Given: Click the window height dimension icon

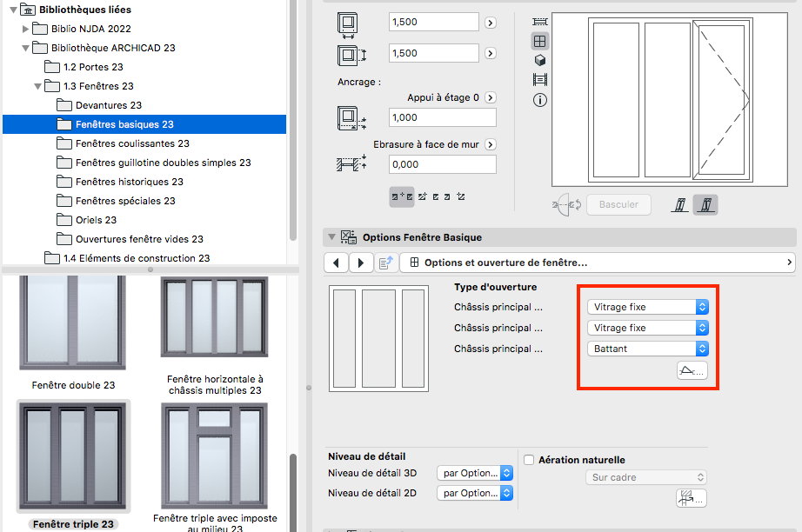Looking at the screenshot, I should click(x=351, y=55).
